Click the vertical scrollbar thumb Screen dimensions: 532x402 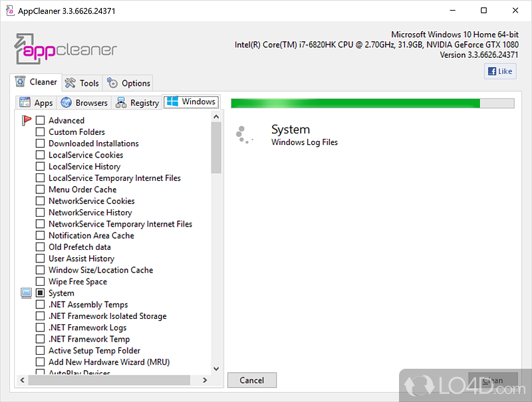(x=216, y=148)
